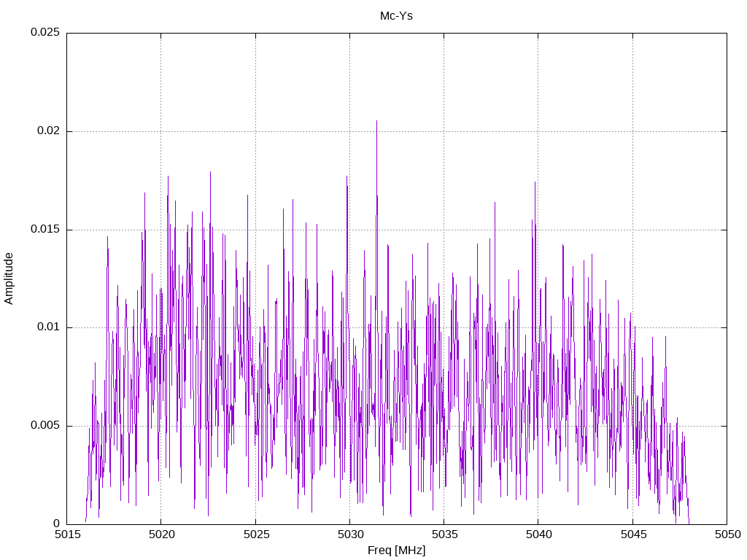Select the 5040 x-axis tick label
The width and height of the screenshot is (747, 560).
(x=539, y=534)
